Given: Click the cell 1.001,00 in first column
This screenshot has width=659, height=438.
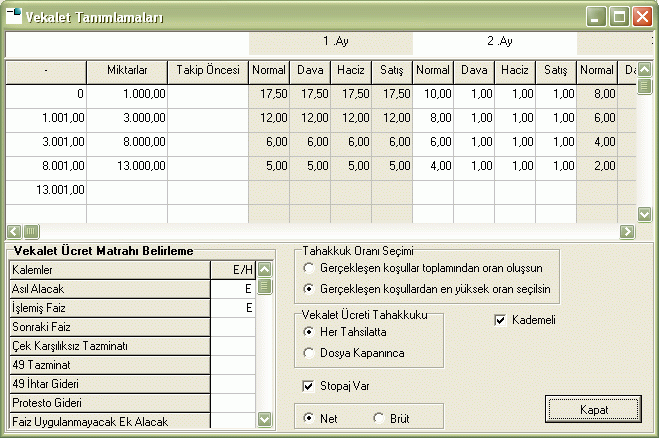Looking at the screenshot, I should tap(46, 120).
